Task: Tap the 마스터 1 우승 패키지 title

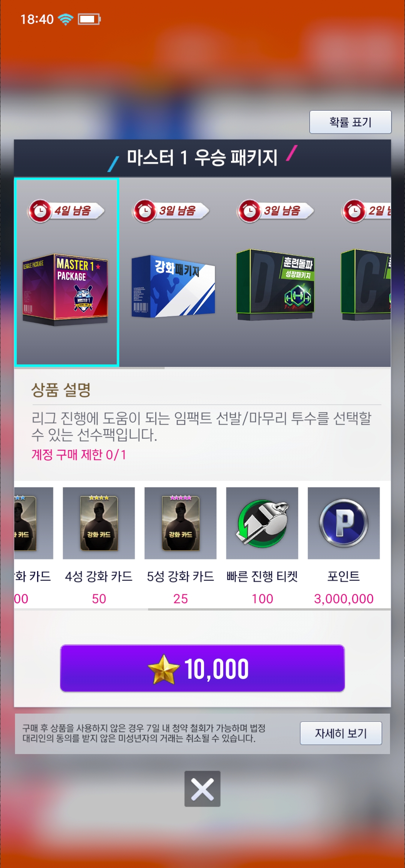Action: coord(202,157)
